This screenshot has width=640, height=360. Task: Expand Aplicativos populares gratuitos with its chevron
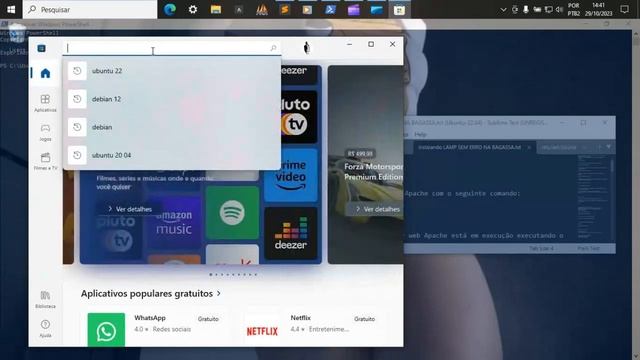[219, 293]
